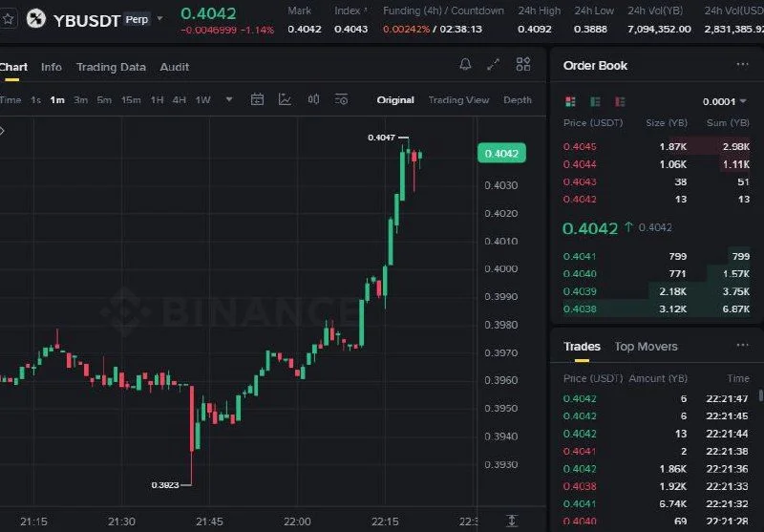Show asks-only order book view
Screen dimensions: 764x532
pos(620,101)
